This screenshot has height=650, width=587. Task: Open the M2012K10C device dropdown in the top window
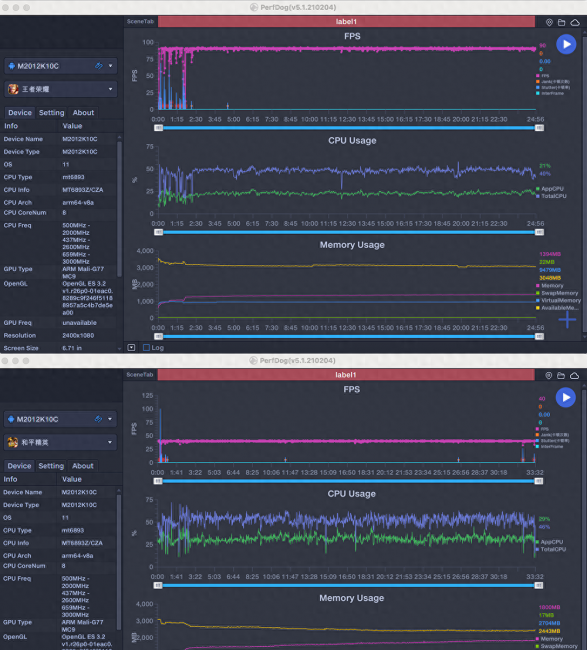tap(110, 65)
